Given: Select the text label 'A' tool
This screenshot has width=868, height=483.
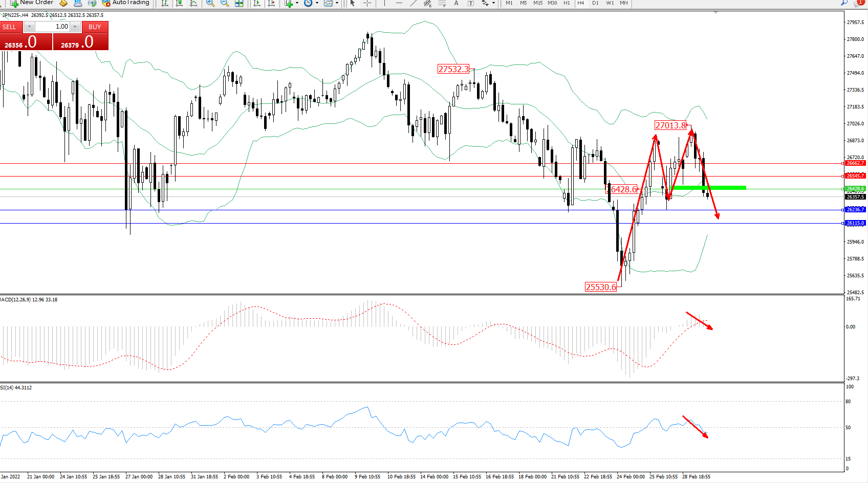Looking at the screenshot, I should 456,3.
